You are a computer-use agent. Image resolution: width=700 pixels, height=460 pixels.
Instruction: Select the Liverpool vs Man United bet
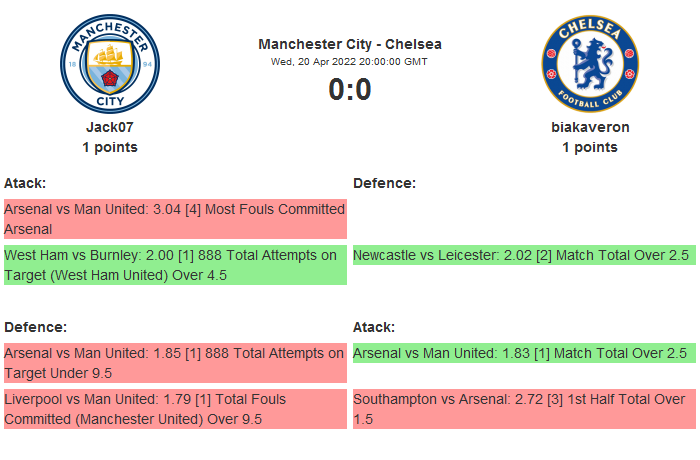(175, 409)
